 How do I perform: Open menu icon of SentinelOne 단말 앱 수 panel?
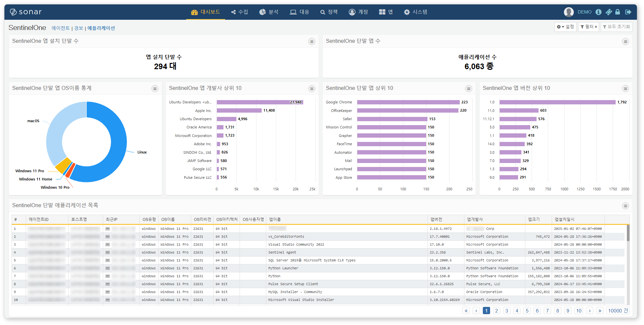625,41
